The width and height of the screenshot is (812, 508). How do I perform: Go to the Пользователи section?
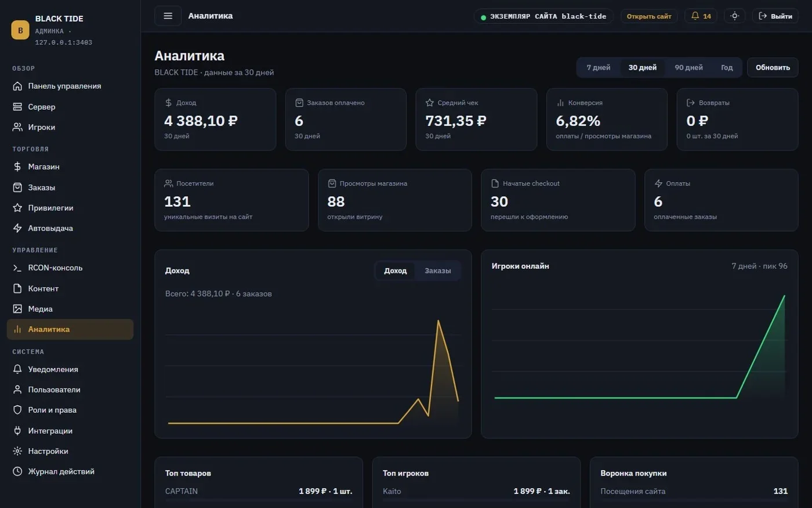[x=70, y=390]
